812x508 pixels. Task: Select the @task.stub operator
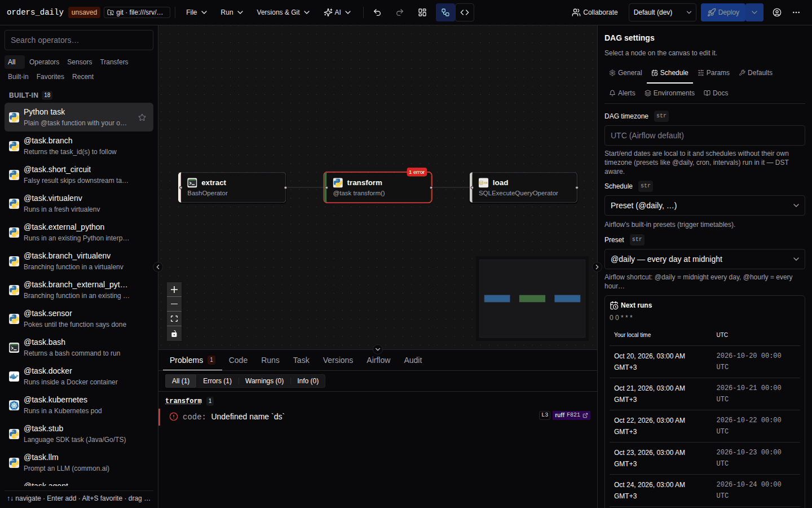[x=79, y=433]
